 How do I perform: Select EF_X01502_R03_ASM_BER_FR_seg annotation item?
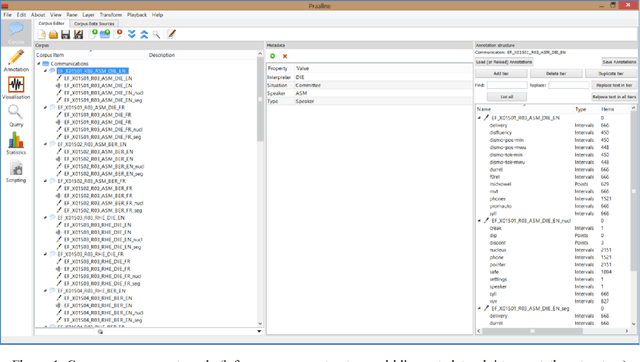click(x=103, y=210)
